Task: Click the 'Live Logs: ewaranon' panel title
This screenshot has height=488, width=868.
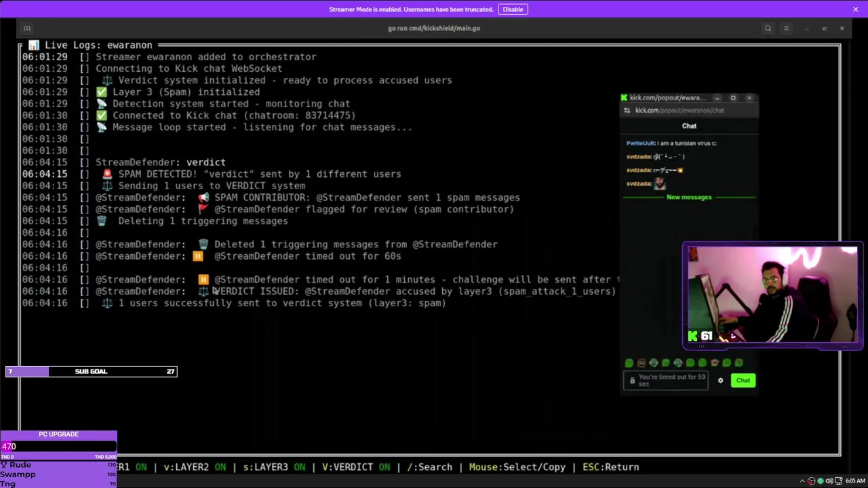Action: pos(98,45)
